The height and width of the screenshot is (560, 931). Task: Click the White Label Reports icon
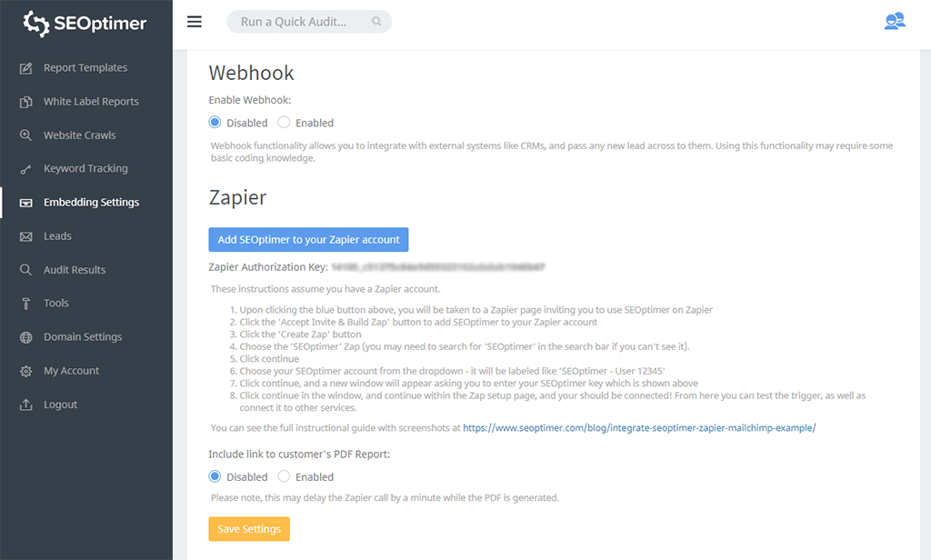click(x=25, y=102)
